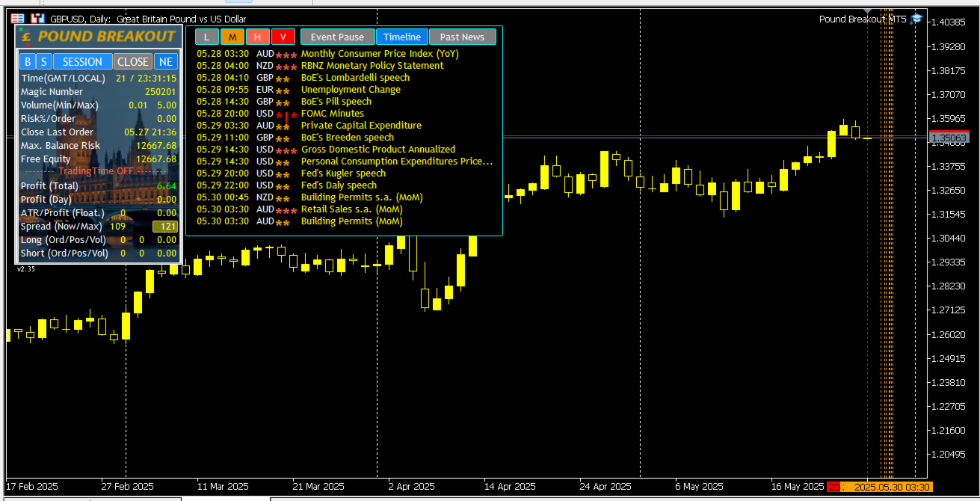Click the one-click trading panel icon
Screen dimensions: 980x501
[17, 18]
